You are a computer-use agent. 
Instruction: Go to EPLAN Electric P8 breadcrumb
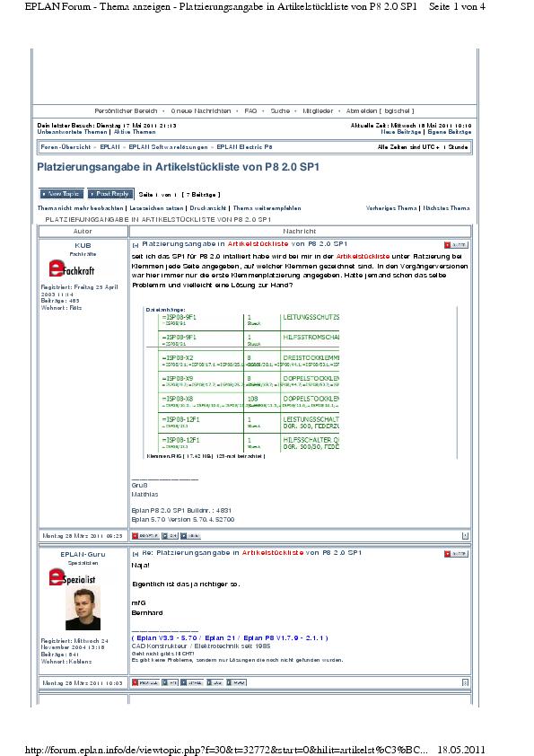(x=244, y=147)
